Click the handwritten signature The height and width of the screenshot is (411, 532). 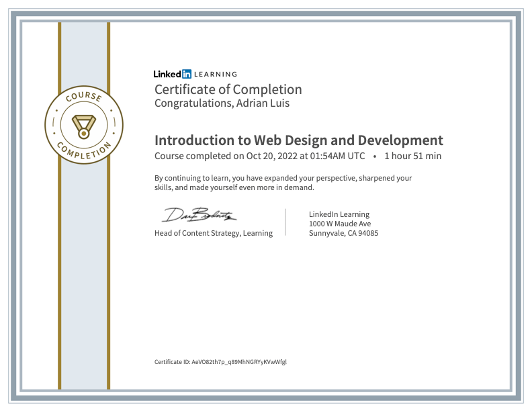[198, 216]
